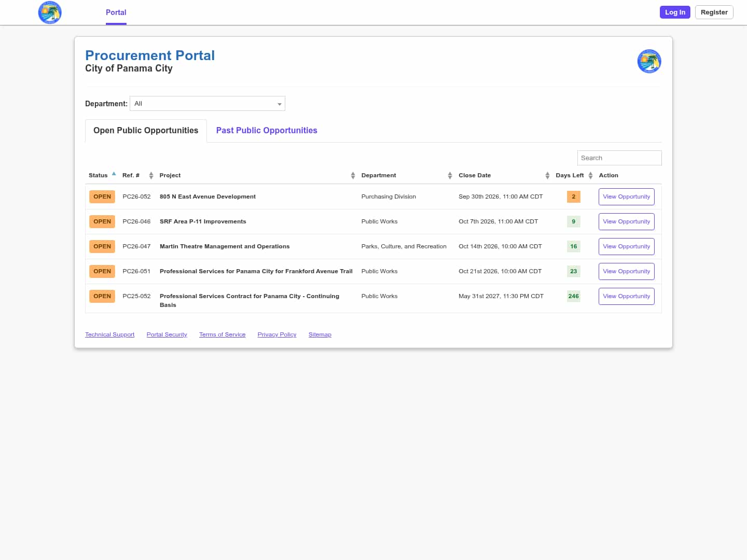Open the Sitemap link
747x560 pixels.
pyautogui.click(x=320, y=334)
